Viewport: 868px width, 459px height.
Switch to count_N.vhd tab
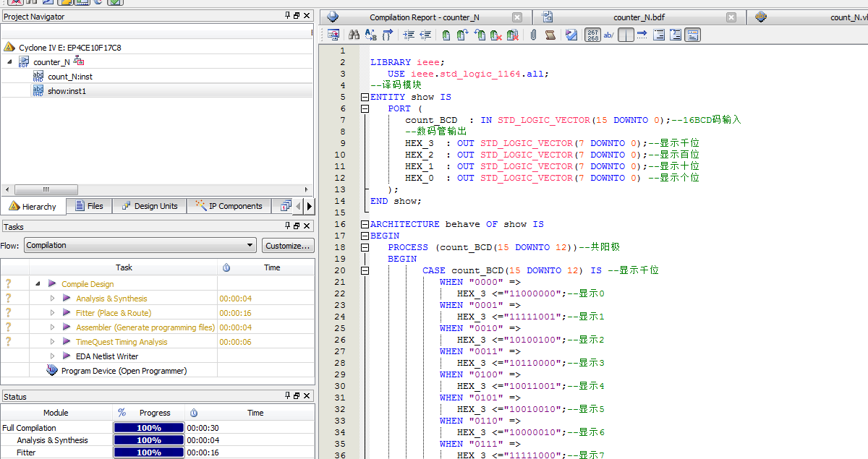click(x=807, y=17)
